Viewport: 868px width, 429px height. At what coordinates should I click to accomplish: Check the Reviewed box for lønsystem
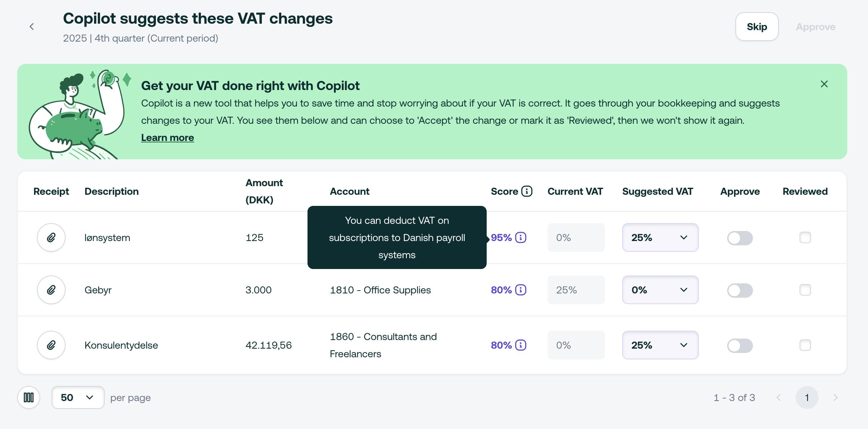tap(805, 237)
